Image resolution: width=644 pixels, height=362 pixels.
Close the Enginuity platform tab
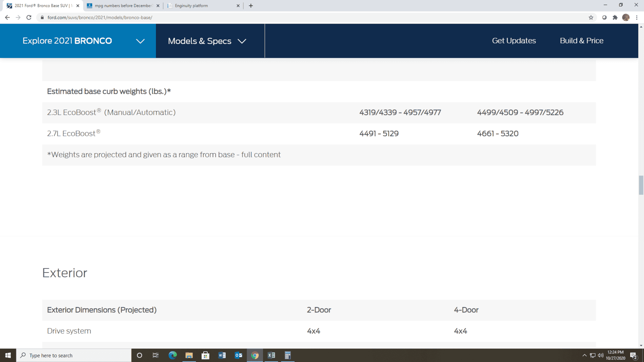tap(238, 5)
